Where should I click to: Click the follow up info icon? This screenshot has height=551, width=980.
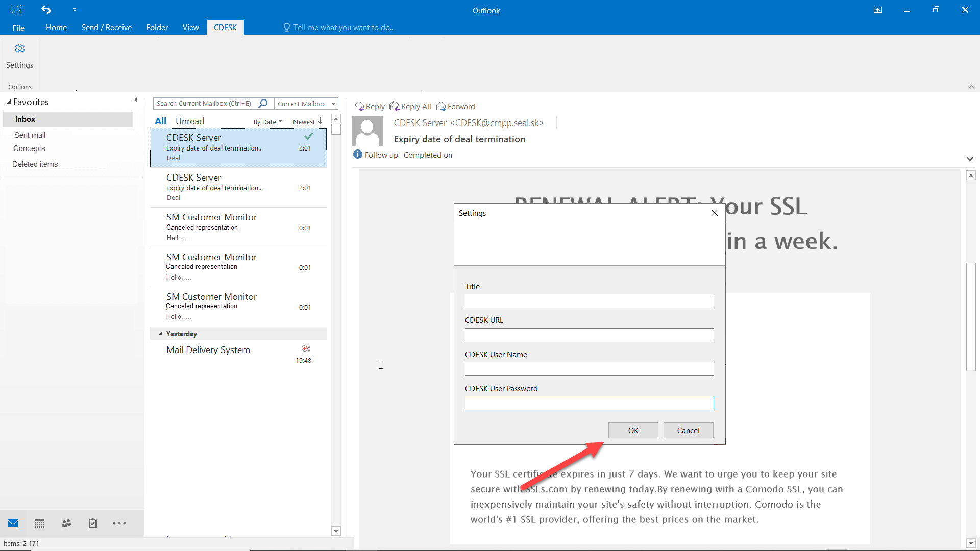click(x=358, y=155)
